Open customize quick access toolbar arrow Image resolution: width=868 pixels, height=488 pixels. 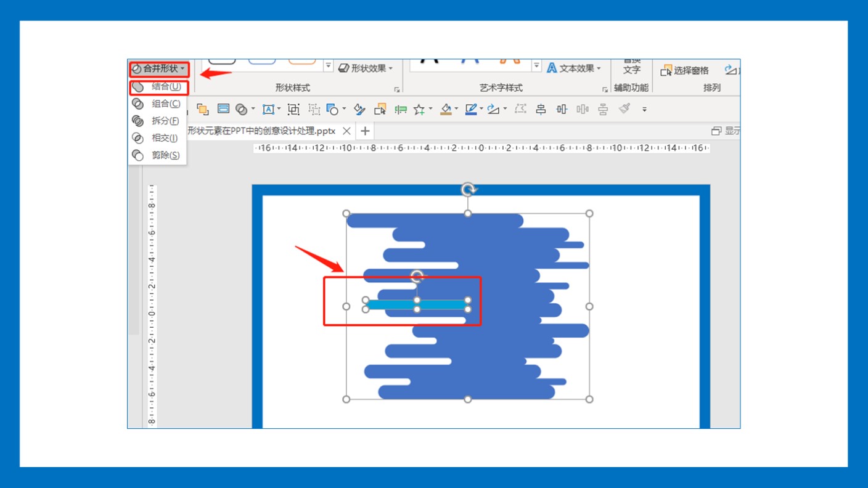coord(644,110)
